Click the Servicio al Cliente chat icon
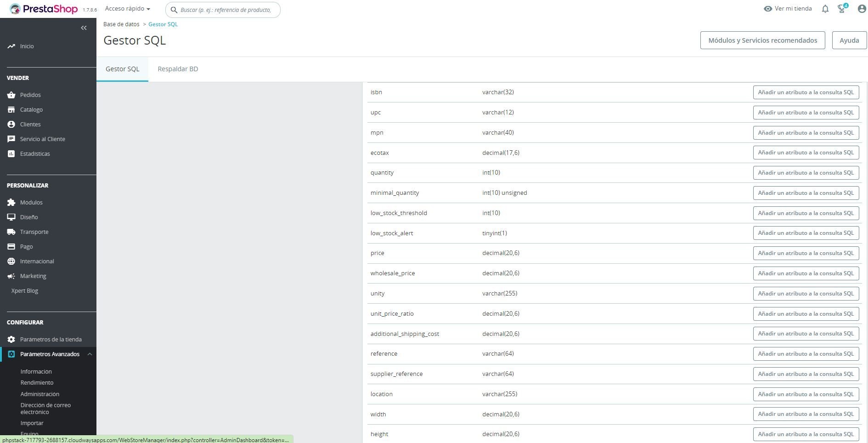Image resolution: width=868 pixels, height=443 pixels. pos(11,139)
